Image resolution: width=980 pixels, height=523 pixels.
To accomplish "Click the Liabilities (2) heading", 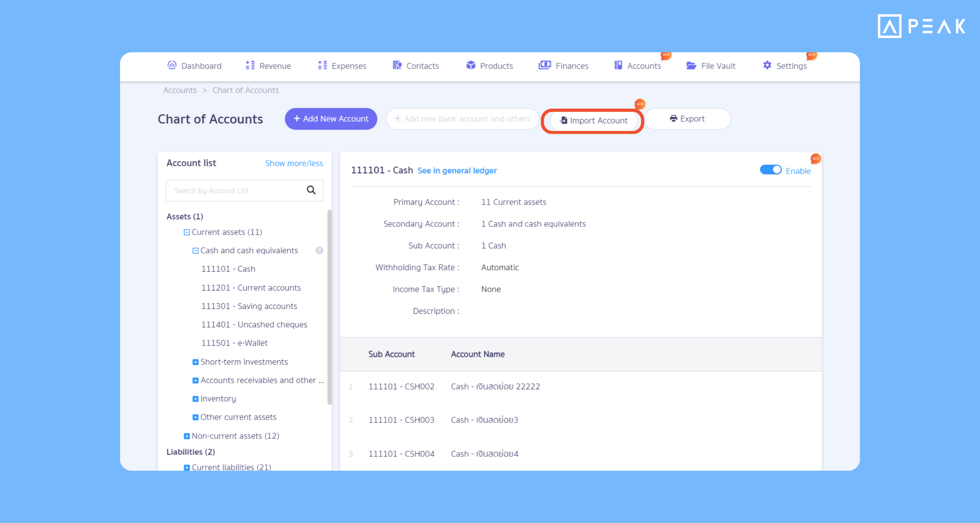I will 191,452.
